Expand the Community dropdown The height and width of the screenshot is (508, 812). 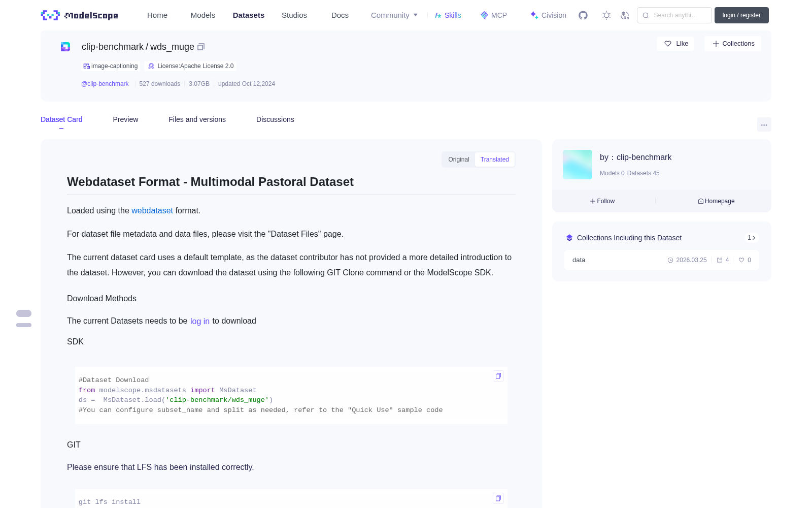pyautogui.click(x=394, y=15)
